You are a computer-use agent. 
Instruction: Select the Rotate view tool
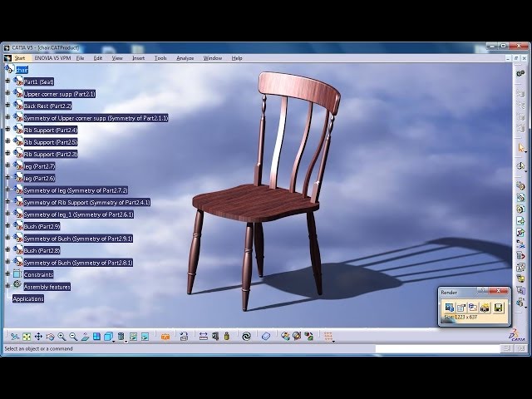pyautogui.click(x=50, y=337)
